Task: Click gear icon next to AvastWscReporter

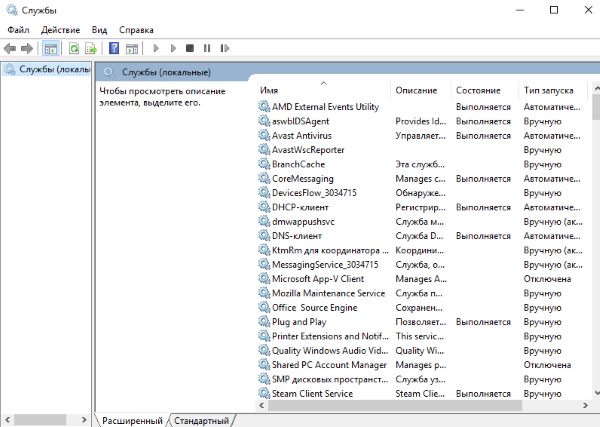Action: pyautogui.click(x=264, y=150)
